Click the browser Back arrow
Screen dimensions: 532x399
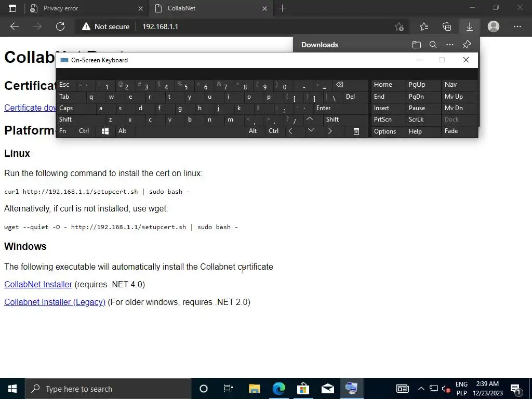coord(14,26)
